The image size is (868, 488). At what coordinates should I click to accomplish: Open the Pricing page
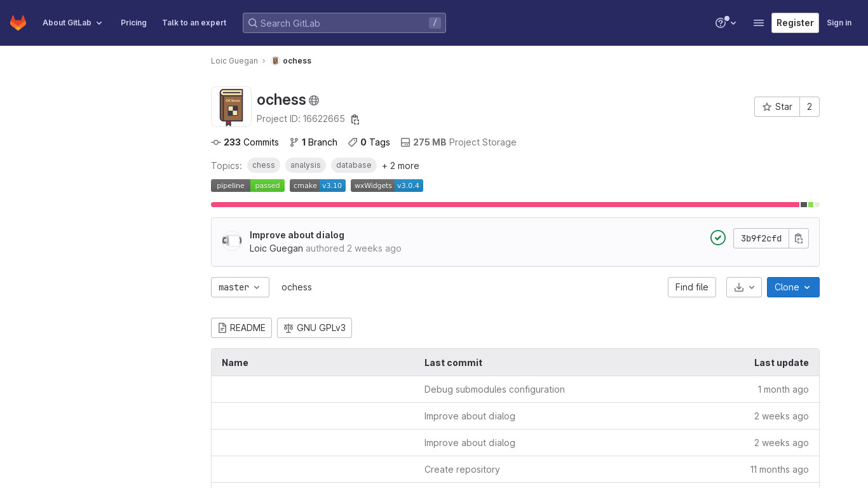pyautogui.click(x=133, y=23)
